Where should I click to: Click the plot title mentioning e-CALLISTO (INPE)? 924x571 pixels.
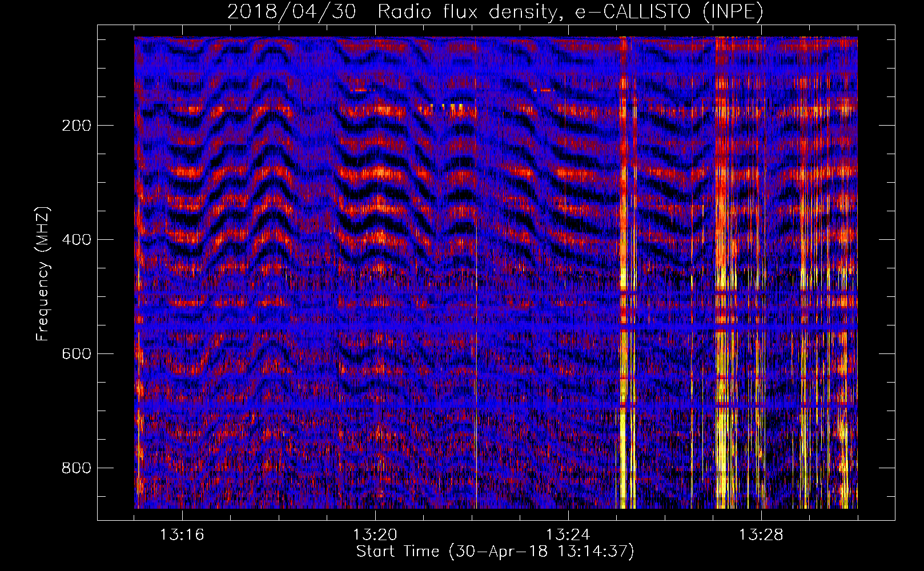pos(495,11)
